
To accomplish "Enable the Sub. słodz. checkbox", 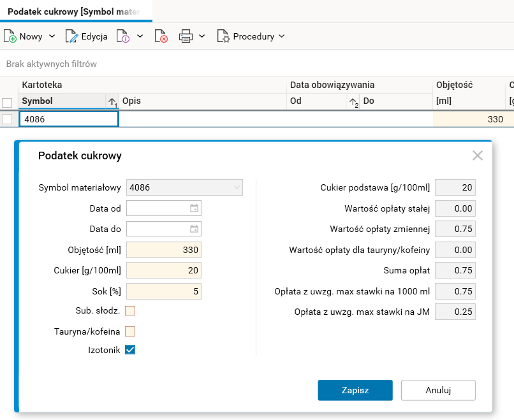I will coord(130,311).
